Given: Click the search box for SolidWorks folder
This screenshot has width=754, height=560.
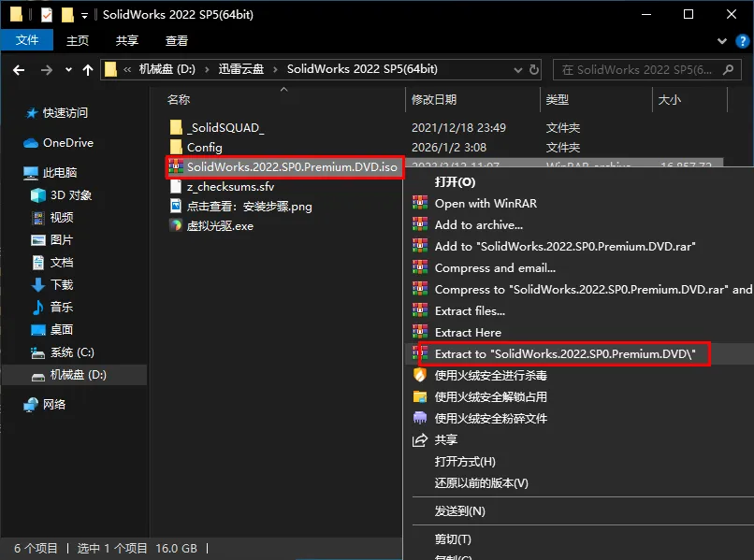Looking at the screenshot, I should (646, 70).
